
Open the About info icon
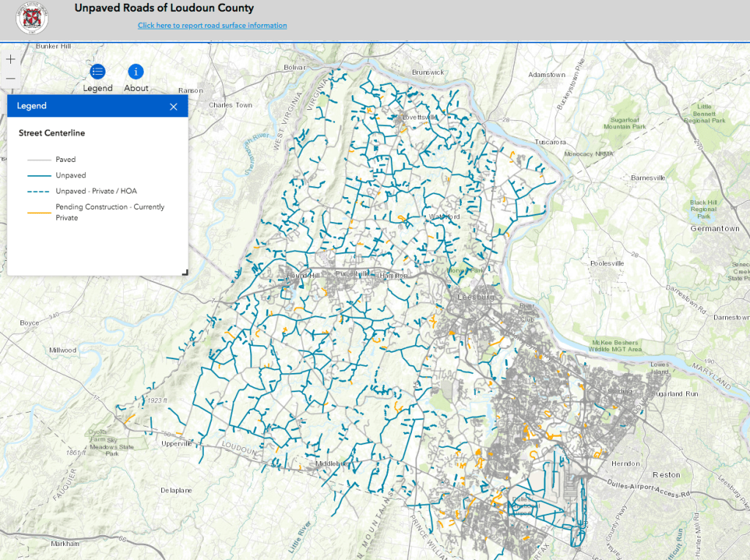[136, 72]
